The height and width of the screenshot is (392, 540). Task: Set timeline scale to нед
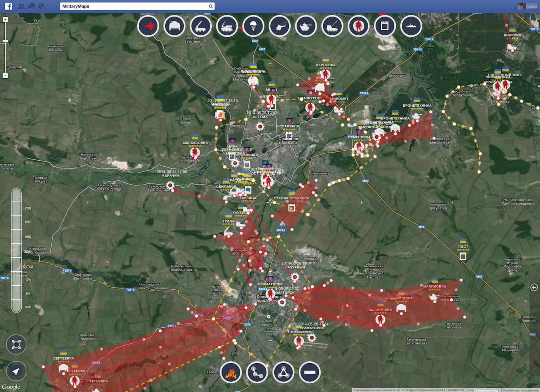point(28,237)
